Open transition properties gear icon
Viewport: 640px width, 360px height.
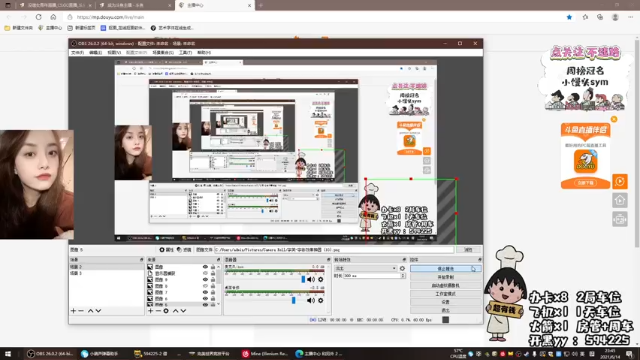click(x=402, y=269)
